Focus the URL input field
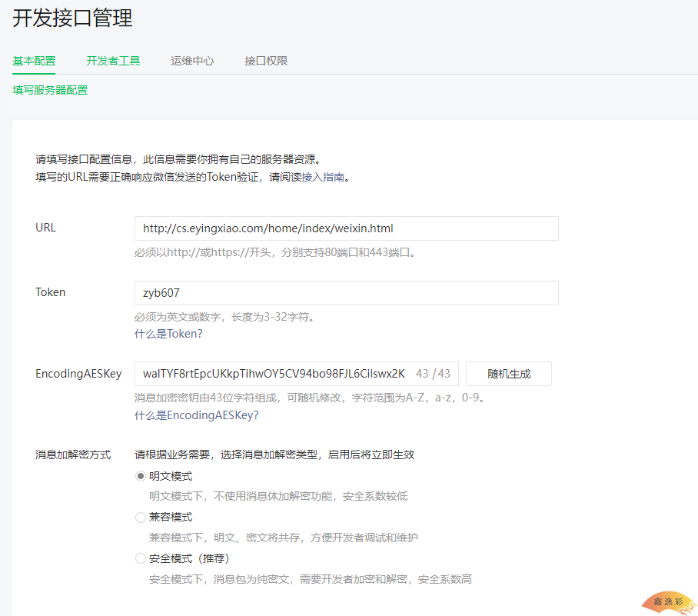Screen dimensions: 698x616 [346, 228]
